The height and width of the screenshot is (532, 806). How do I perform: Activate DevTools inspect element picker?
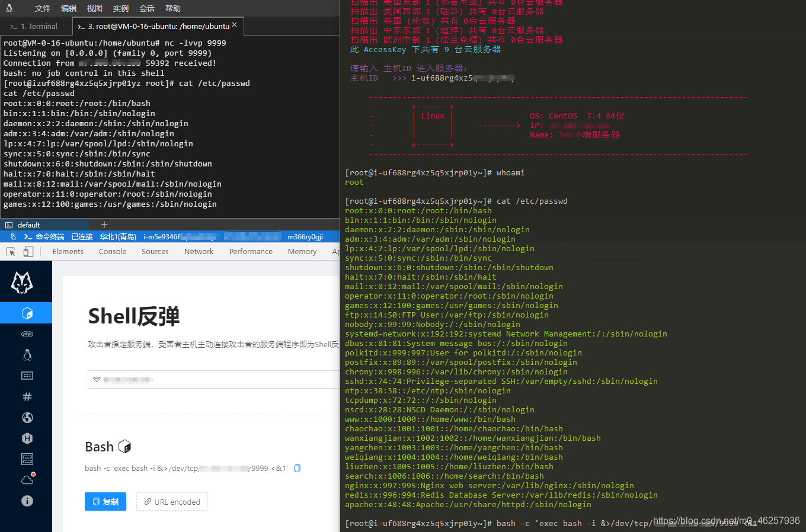coord(11,252)
